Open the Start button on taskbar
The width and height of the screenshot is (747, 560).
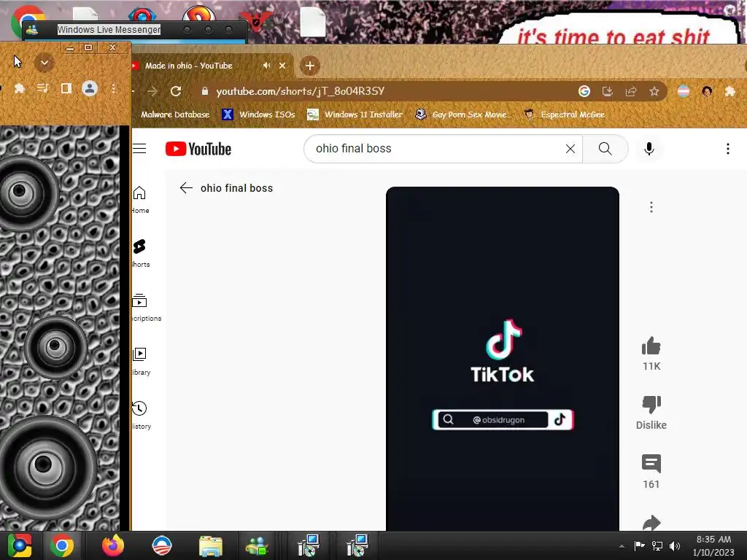(20, 545)
